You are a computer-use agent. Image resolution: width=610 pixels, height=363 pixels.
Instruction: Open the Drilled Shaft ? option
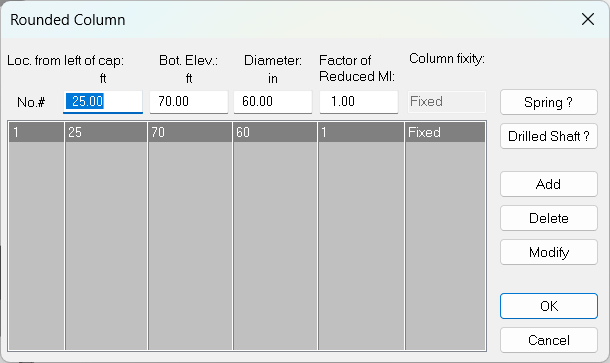coord(549,136)
